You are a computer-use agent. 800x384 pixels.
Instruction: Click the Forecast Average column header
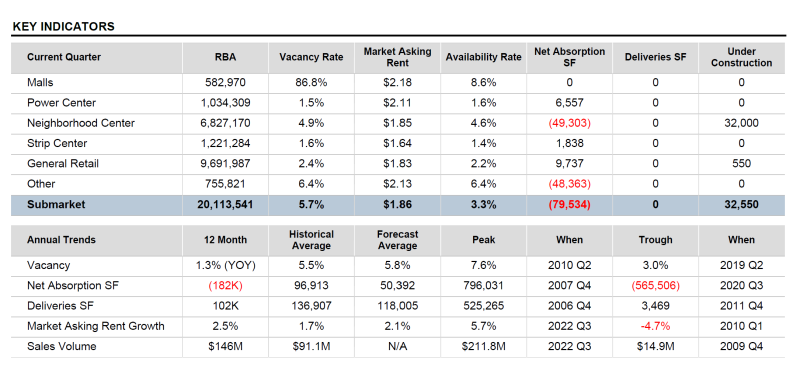pos(397,240)
